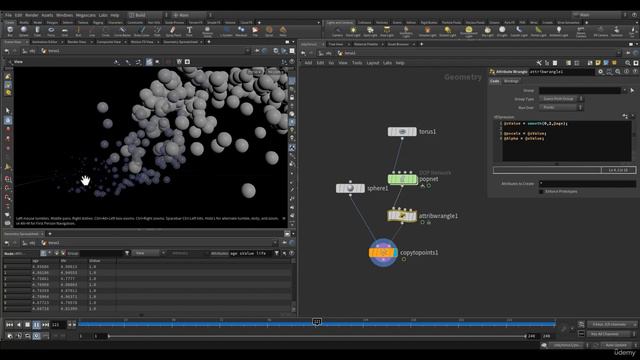640x360 pixels.
Task: Toggle sticky note button in network toolbar
Action: coord(598,63)
